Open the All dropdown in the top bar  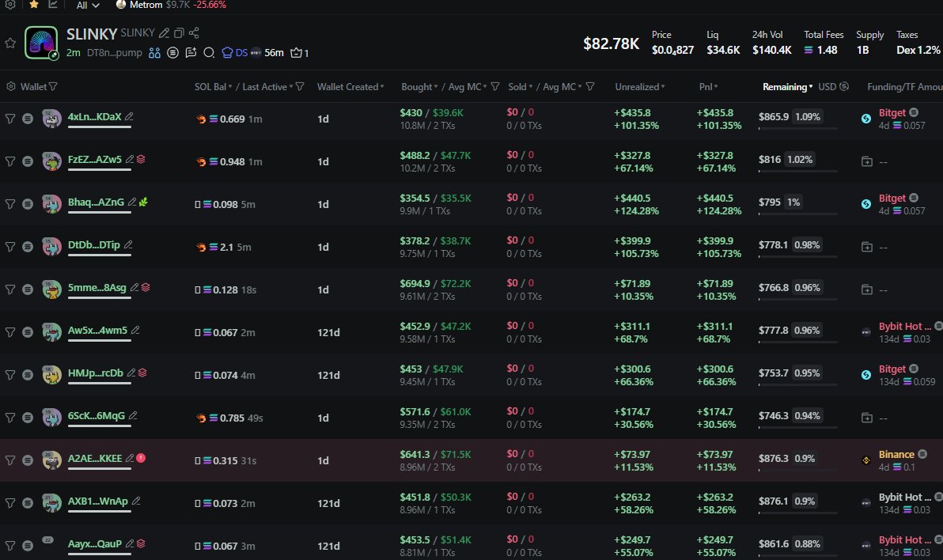click(x=87, y=5)
